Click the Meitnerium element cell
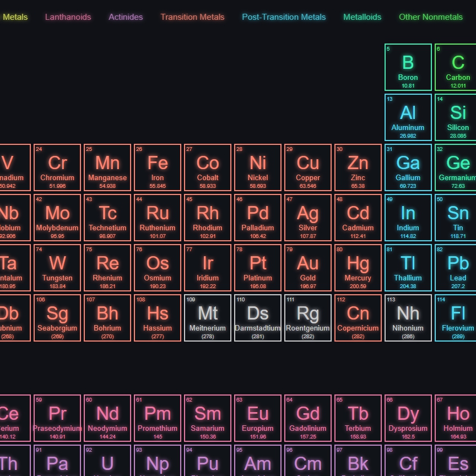 coord(208,318)
